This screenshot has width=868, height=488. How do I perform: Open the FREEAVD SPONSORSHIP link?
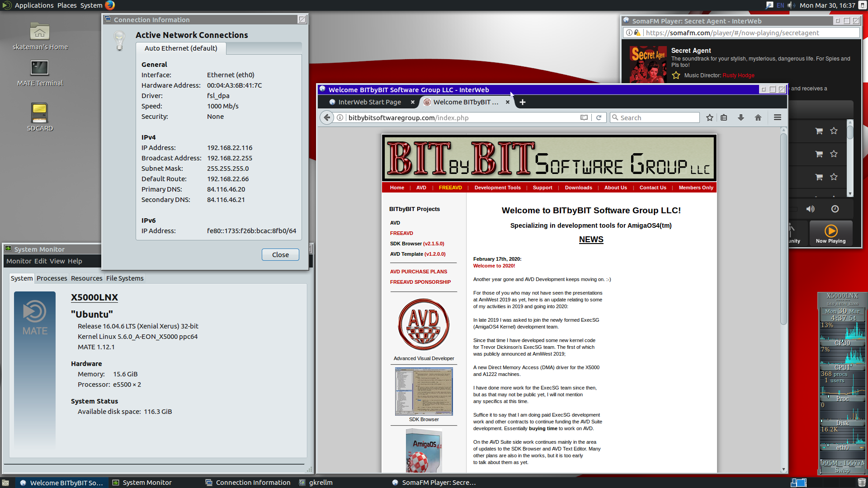(x=420, y=282)
